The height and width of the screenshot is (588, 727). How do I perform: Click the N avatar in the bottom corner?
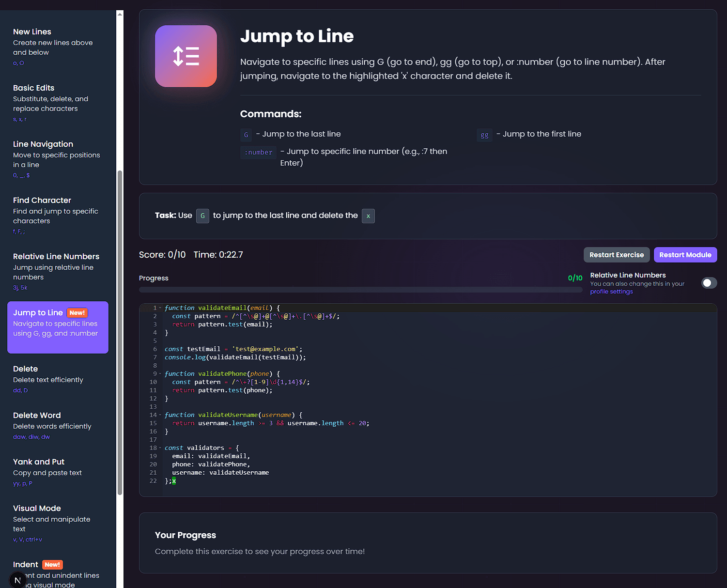pyautogui.click(x=17, y=580)
